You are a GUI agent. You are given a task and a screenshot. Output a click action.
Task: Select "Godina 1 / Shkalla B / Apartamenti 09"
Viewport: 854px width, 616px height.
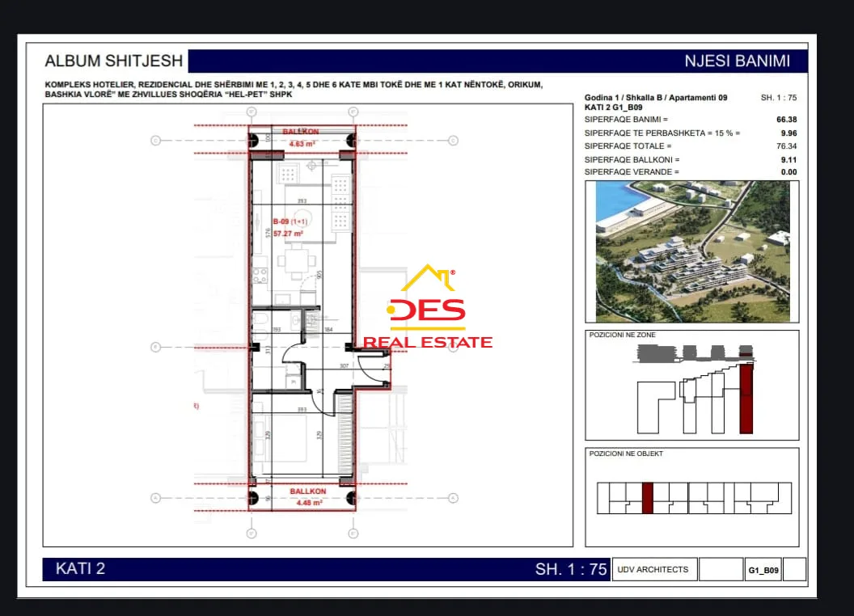656,98
